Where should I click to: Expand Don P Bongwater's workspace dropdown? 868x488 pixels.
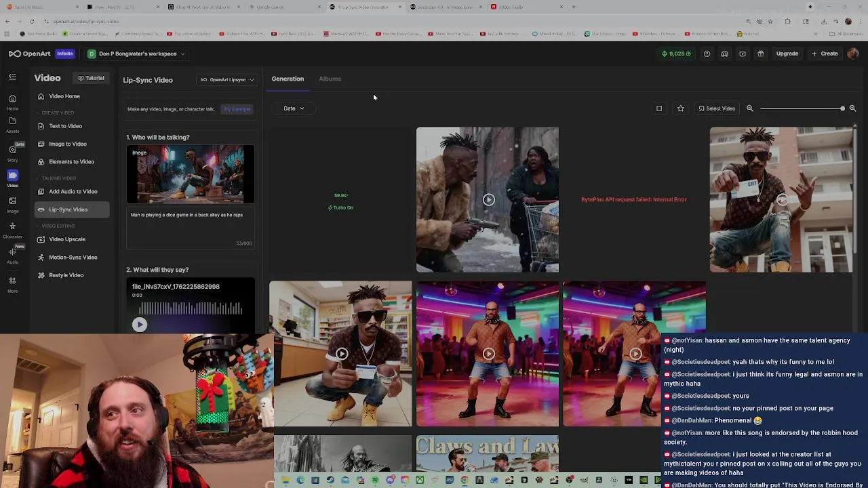click(136, 54)
